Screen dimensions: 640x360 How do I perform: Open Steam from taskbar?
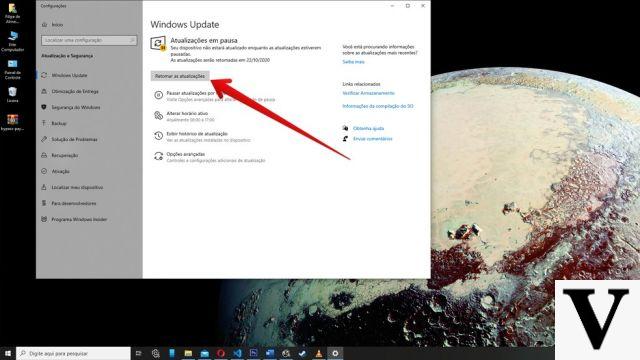302,353
